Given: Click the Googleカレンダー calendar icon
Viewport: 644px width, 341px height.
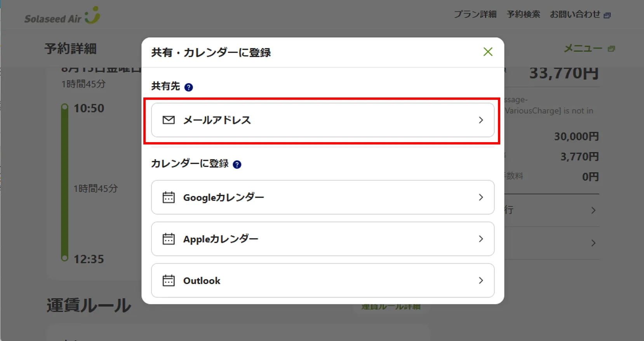Looking at the screenshot, I should pyautogui.click(x=169, y=197).
